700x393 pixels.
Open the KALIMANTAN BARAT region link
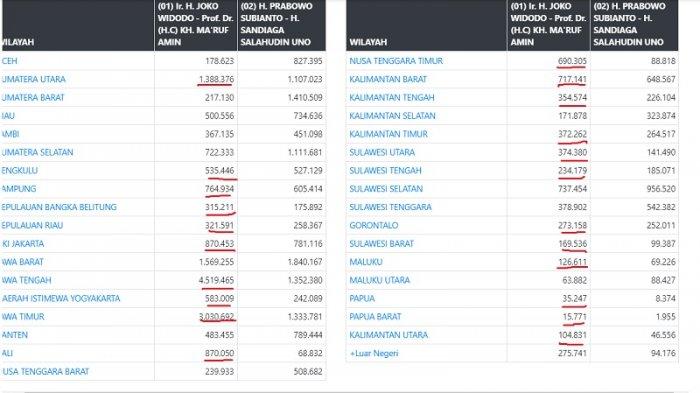click(x=388, y=79)
